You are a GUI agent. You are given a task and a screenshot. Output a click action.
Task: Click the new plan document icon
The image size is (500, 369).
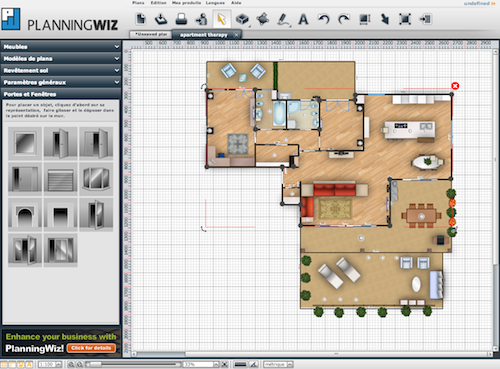[141, 19]
